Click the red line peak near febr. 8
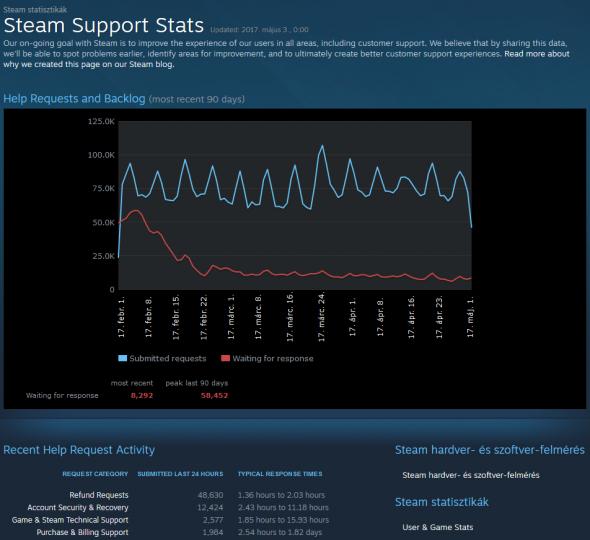 [x=135, y=211]
